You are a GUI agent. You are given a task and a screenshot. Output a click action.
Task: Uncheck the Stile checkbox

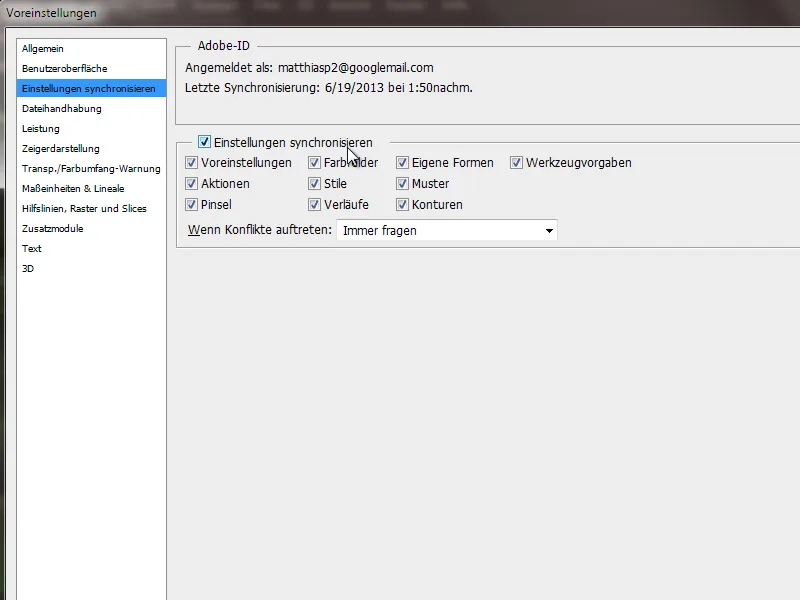314,184
